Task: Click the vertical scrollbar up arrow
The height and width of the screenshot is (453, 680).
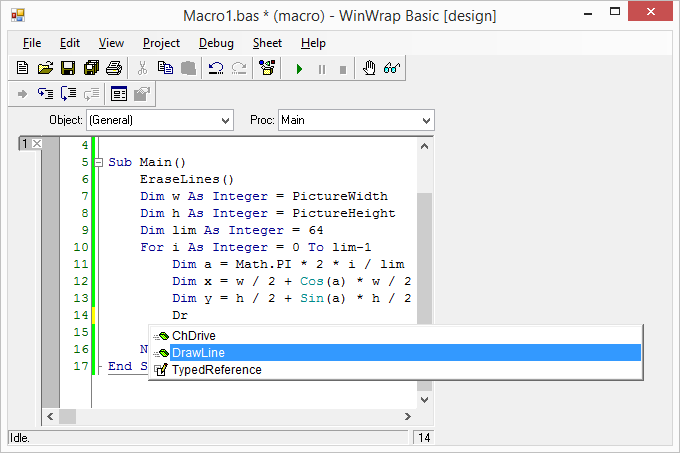Action: pyautogui.click(x=425, y=146)
